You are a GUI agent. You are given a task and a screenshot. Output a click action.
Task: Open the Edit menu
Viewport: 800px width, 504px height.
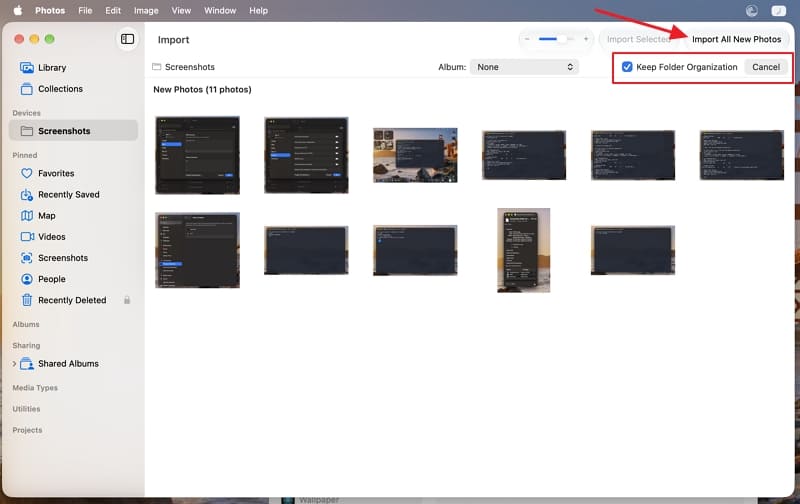click(x=113, y=10)
